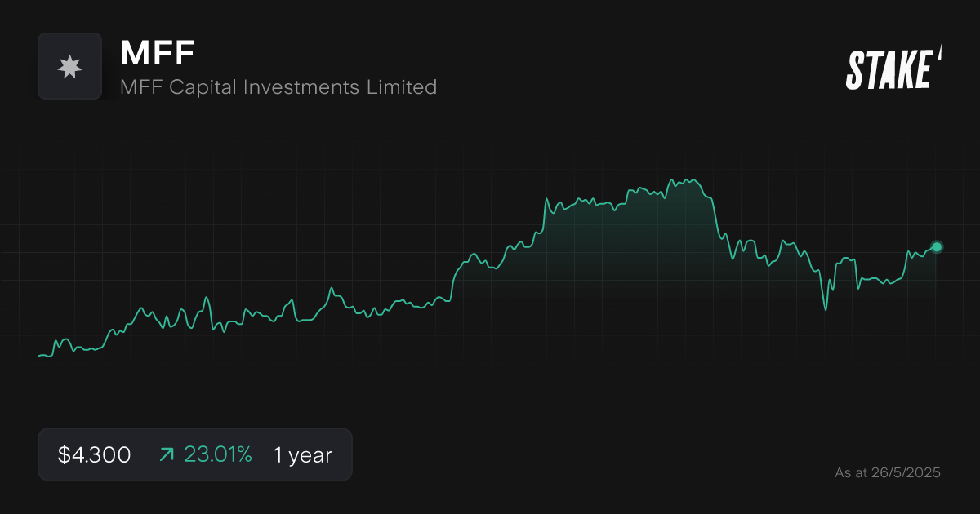Screen dimensions: 980x514
Task: Select the current price endpoint dot on chart
Action: pos(936,247)
